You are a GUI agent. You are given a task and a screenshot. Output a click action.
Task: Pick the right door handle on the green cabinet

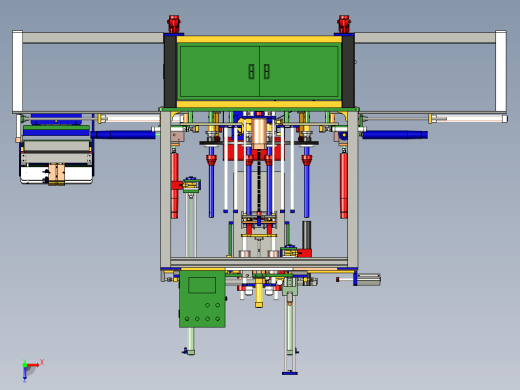(x=267, y=71)
